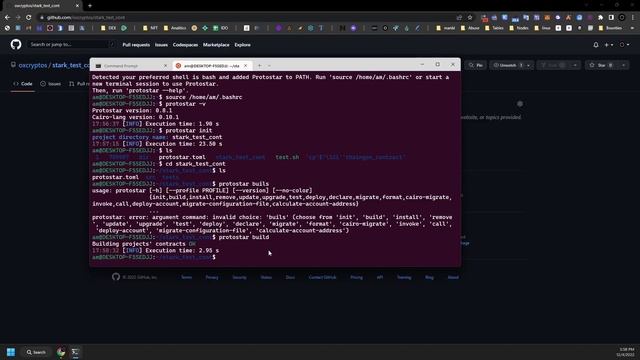
Task: Focus the GitHub Search or jump to field
Action: click(71, 44)
